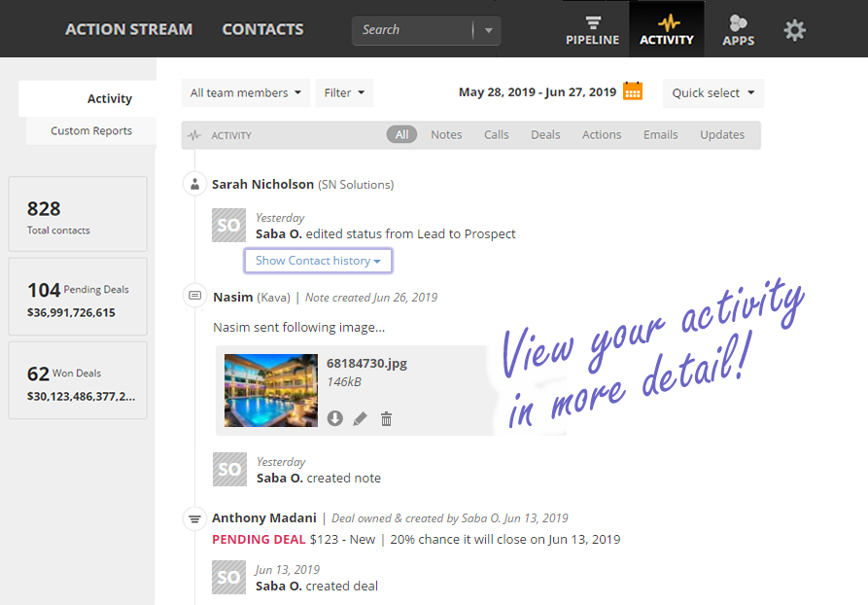Image resolution: width=868 pixels, height=605 pixels.
Task: Switch to the Emails filter
Action: coord(660,134)
